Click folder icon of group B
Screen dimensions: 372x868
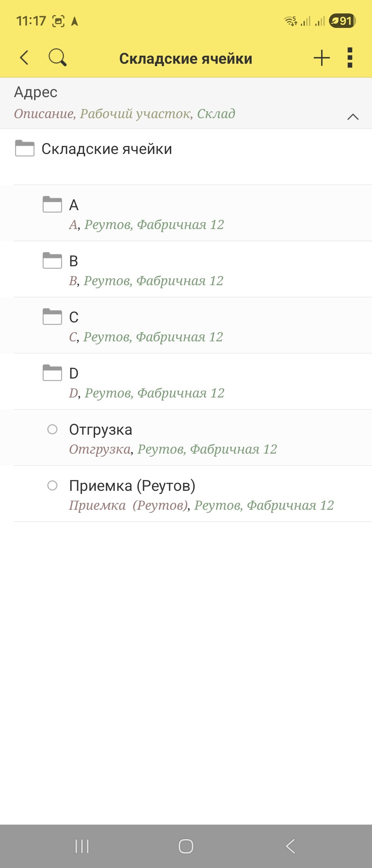click(x=52, y=260)
